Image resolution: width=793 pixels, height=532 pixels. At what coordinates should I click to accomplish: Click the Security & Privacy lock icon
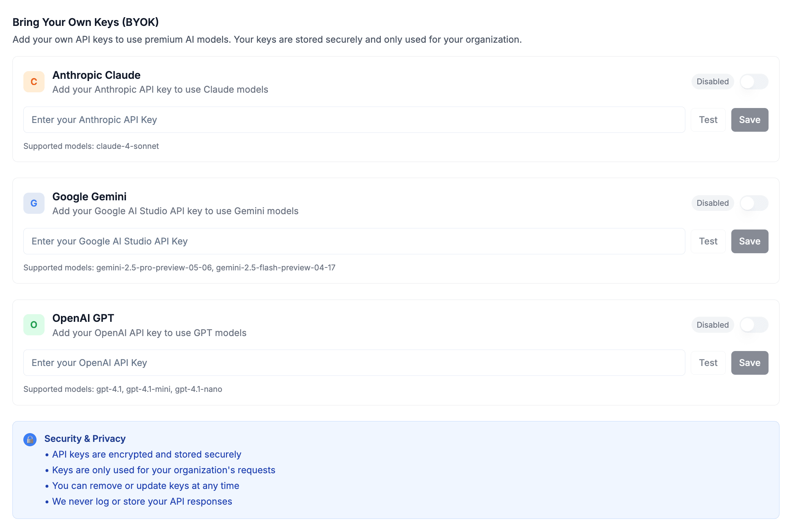[30, 440]
